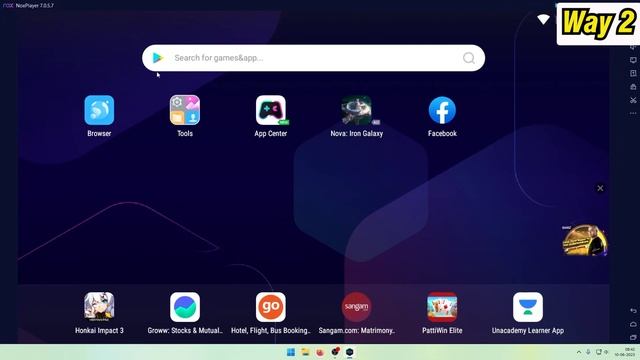Expand the system tray hidden icons
Viewport: 640px width, 360px height.
579,352
